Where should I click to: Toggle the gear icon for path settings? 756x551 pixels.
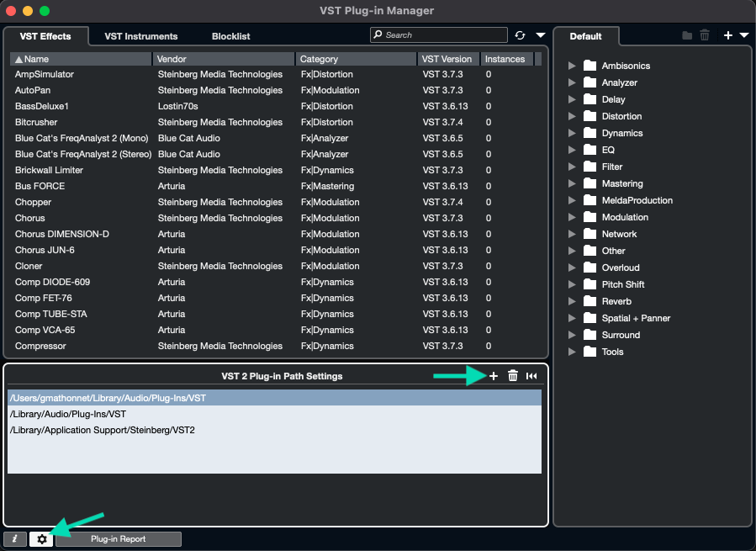click(x=41, y=539)
